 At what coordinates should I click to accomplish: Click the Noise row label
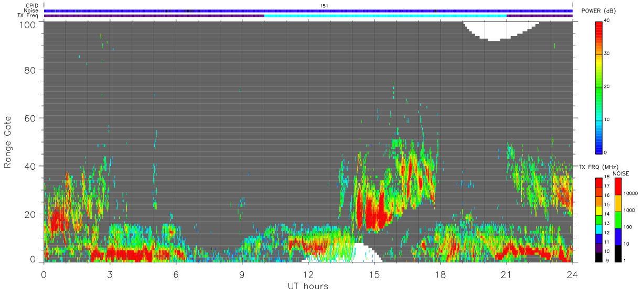[x=31, y=10]
